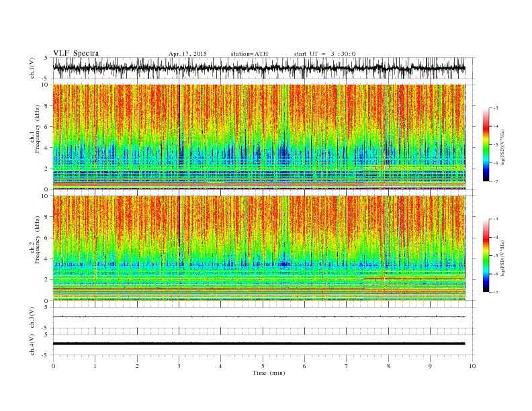The height and width of the screenshot is (411, 532).
Task: Click inside the ch.2 spectrogram plot
Action: 259,248
